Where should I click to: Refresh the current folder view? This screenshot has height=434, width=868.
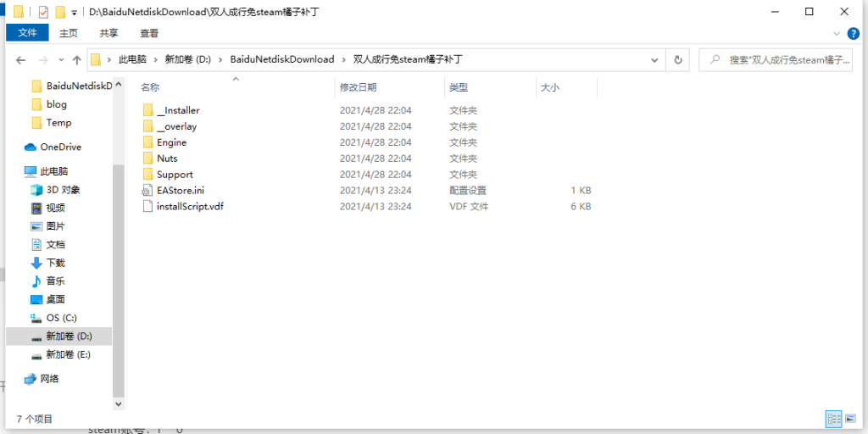[677, 60]
